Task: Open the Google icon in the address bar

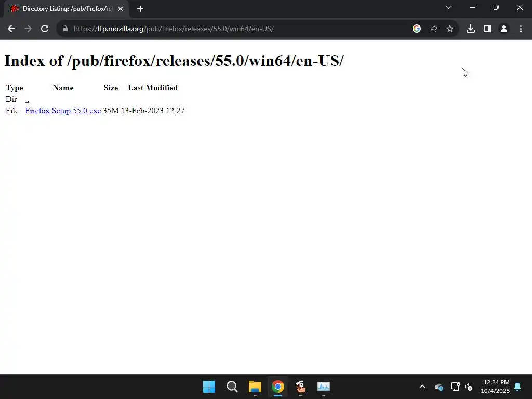Action: point(417,29)
